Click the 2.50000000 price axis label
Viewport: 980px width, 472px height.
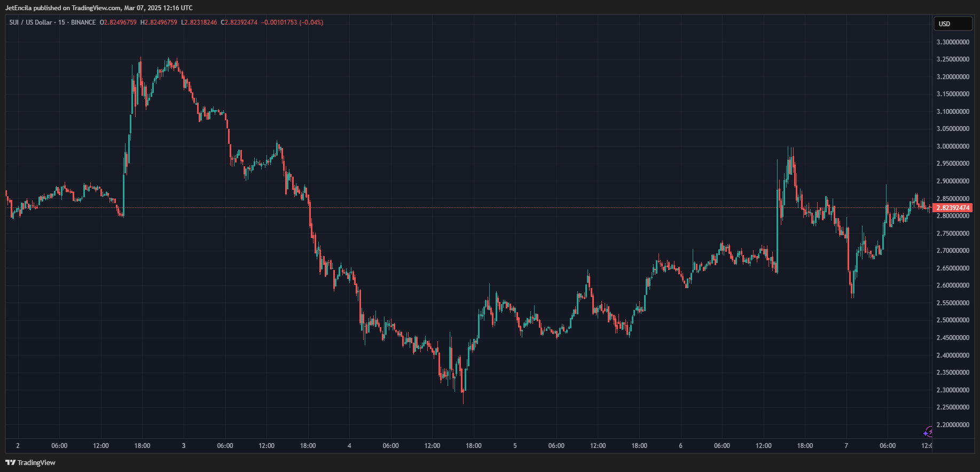pos(953,320)
